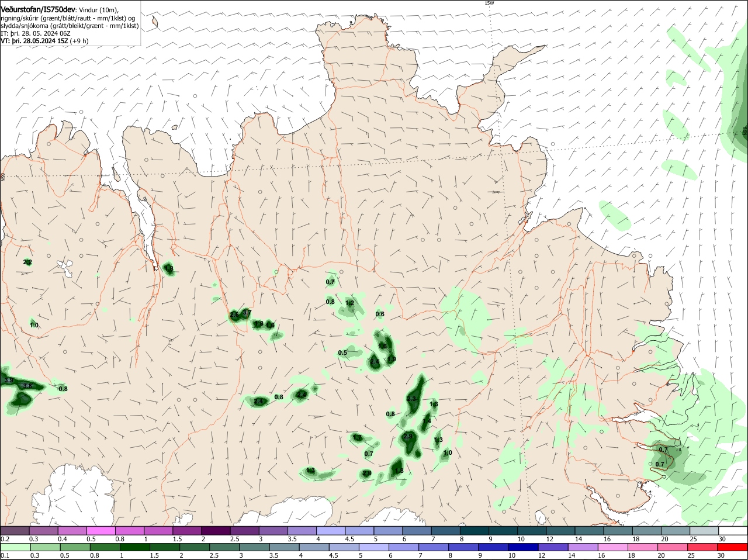748x560 pixels.
Task: Click the Veðurstofan/IS750dev map title
Action: click(38, 10)
